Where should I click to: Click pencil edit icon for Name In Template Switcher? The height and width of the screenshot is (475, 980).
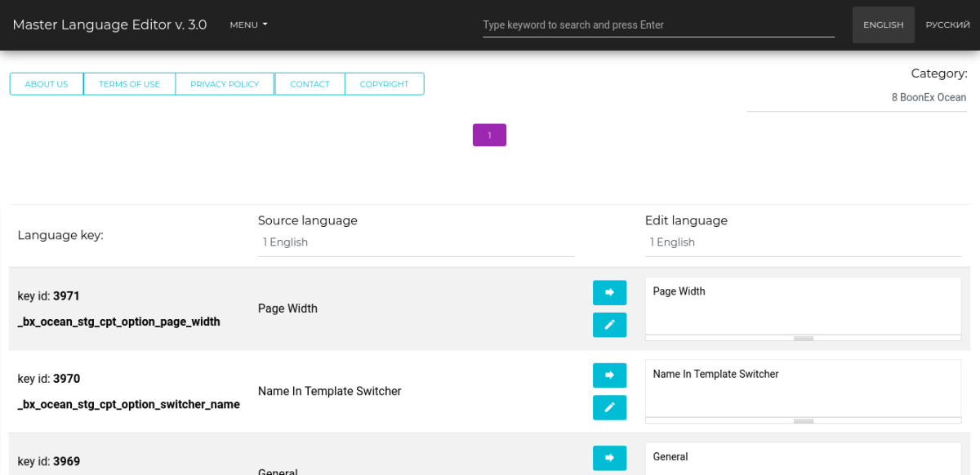click(609, 407)
